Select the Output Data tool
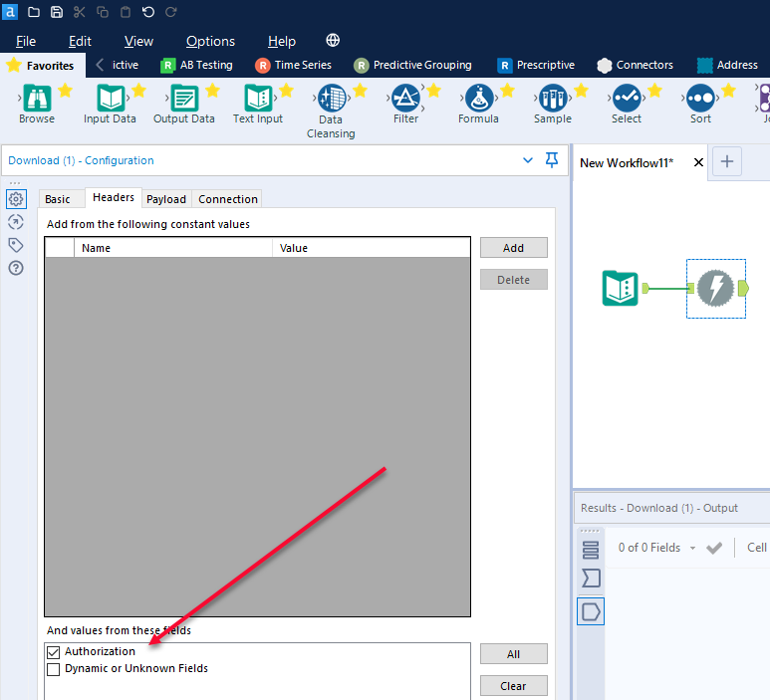The height and width of the screenshot is (700, 770). click(x=184, y=99)
